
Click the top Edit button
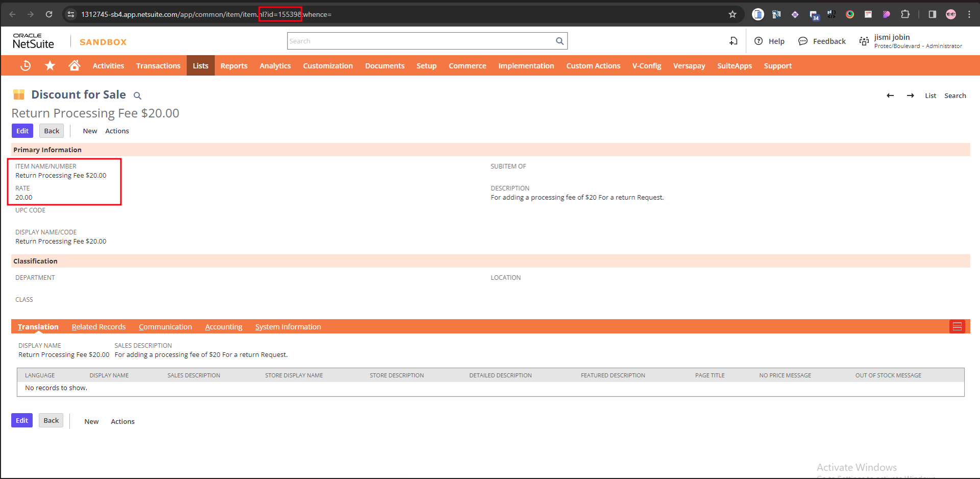(22, 131)
